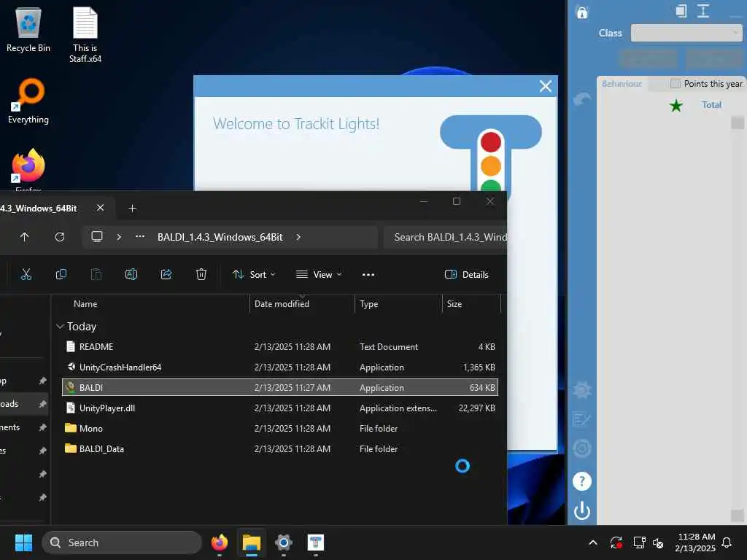Screen dimensions: 747x560
Task: Open the See more ellipsis in Explorer toolbar
Action: (x=368, y=274)
